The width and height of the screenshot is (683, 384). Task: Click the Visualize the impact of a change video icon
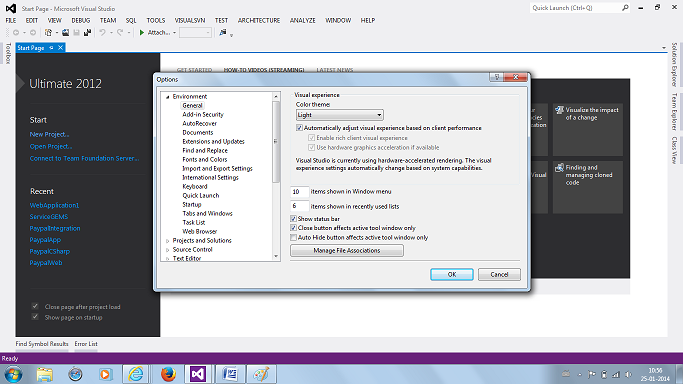pos(559,110)
